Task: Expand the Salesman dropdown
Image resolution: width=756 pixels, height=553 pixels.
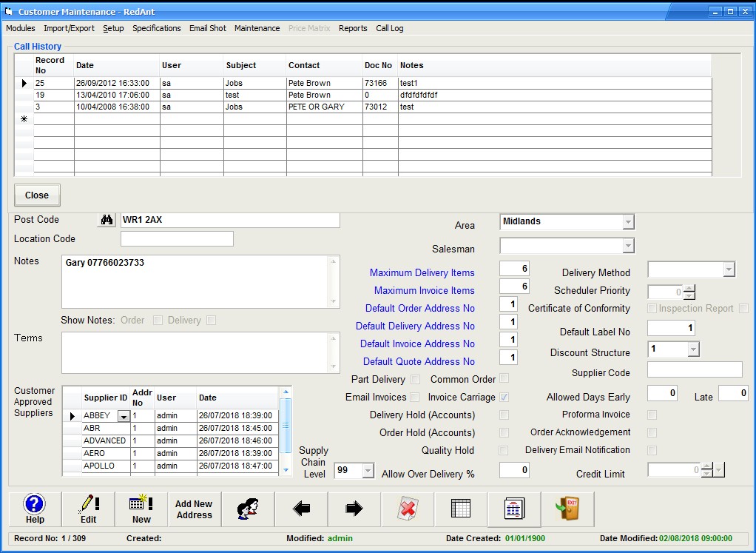Action: (x=627, y=246)
